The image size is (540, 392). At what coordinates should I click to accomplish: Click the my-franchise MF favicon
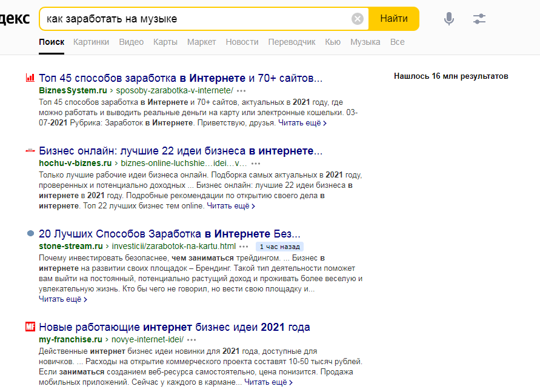(x=30, y=327)
